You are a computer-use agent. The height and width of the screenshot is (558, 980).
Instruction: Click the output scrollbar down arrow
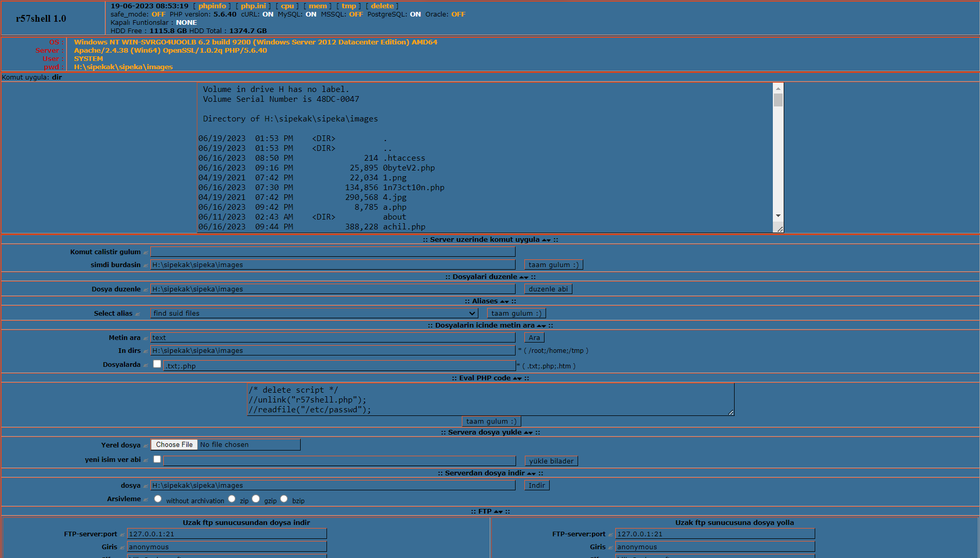(x=778, y=215)
